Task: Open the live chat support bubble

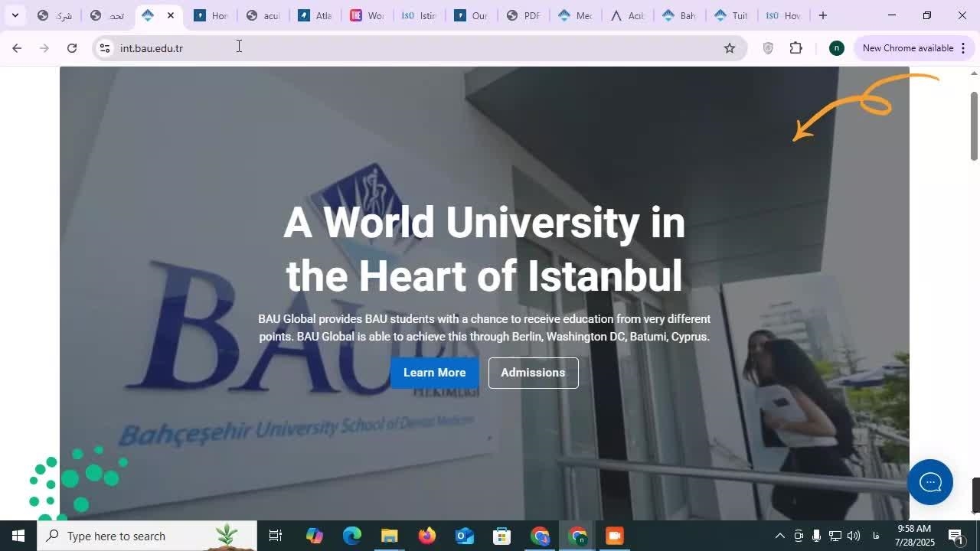Action: coord(929,482)
